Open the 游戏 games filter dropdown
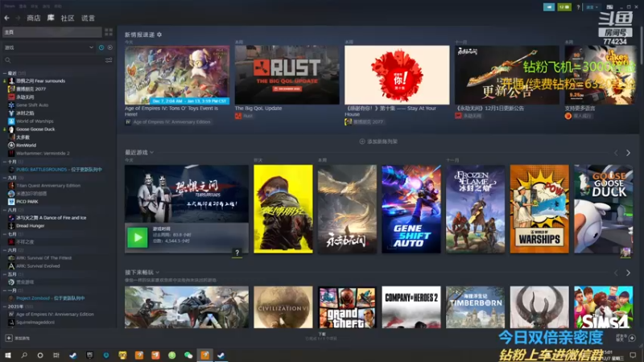The image size is (644, 362). point(49,47)
